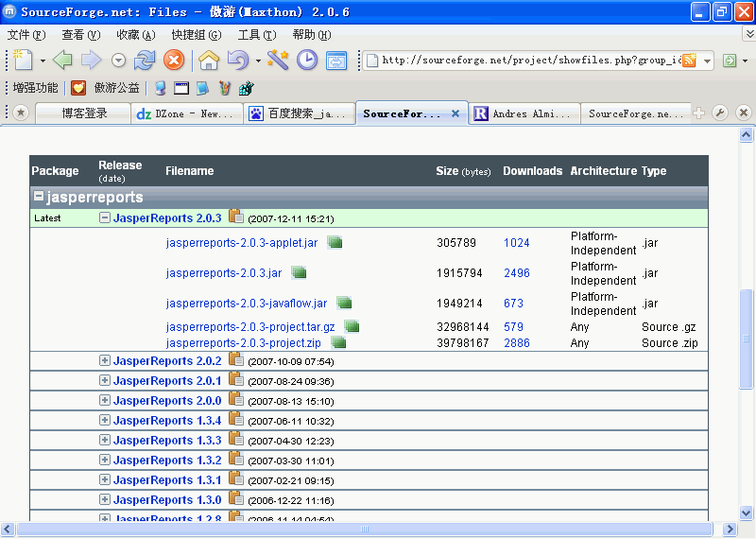Go forward with the blue arrow
Screen dimensions: 756x539
tap(91, 61)
